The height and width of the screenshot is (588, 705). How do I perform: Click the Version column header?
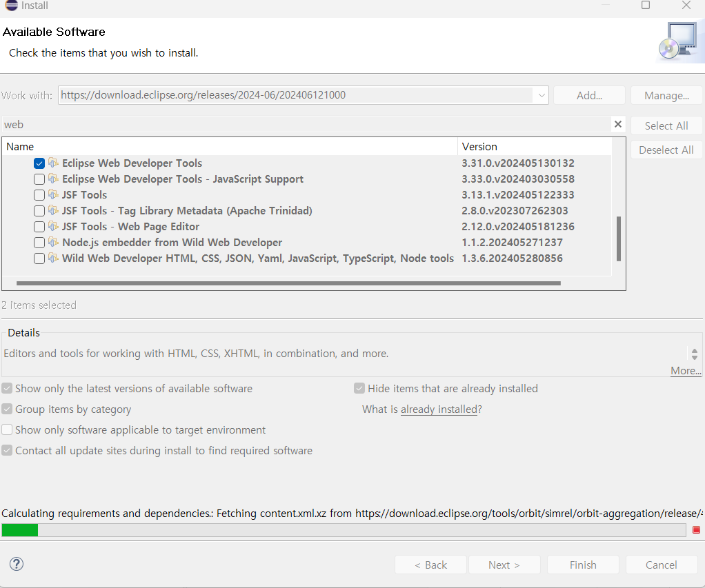point(535,146)
